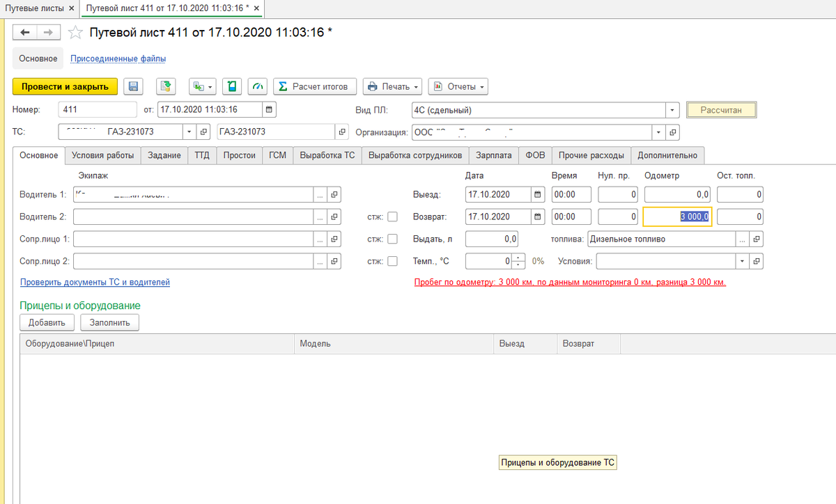Open calendar picker for document date
The image size is (836, 504).
[270, 109]
